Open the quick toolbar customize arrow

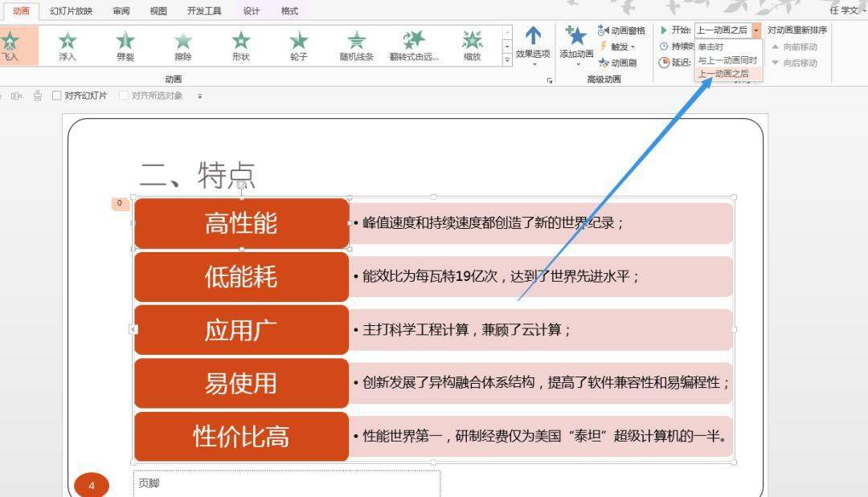[x=200, y=96]
